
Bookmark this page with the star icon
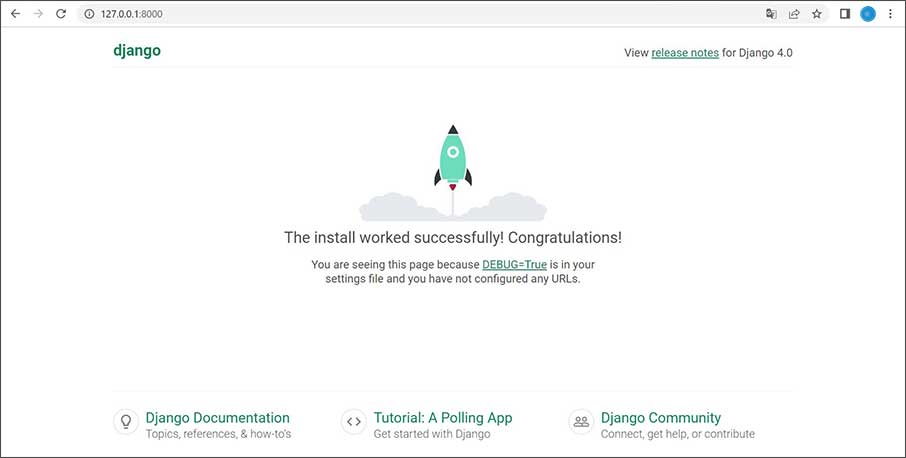[x=816, y=14]
